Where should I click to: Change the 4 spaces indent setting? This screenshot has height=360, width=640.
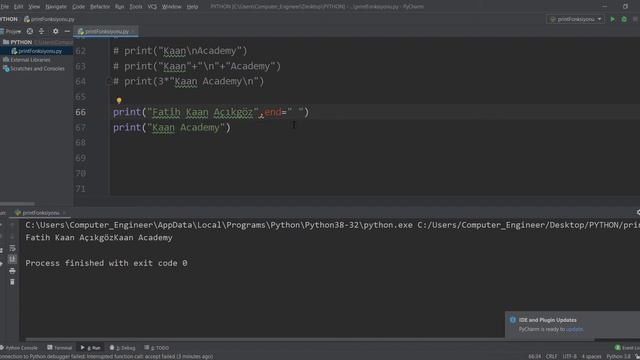click(591, 356)
